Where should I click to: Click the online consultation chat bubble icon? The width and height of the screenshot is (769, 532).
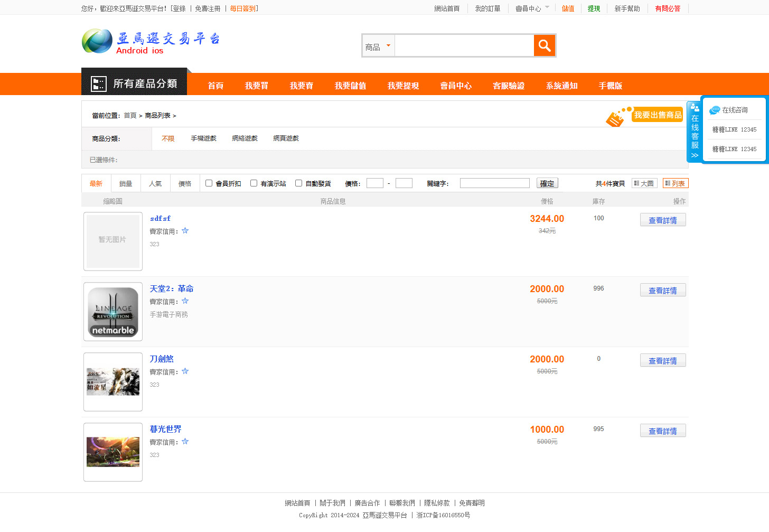coord(715,110)
